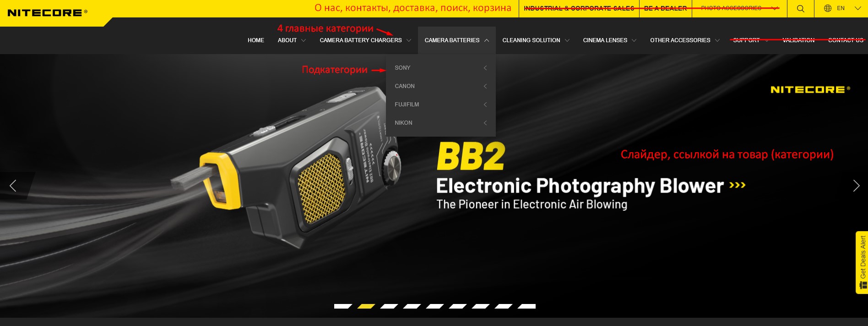Select Nikon in the batteries submenu
Screen dimensions: 868x326
point(403,123)
